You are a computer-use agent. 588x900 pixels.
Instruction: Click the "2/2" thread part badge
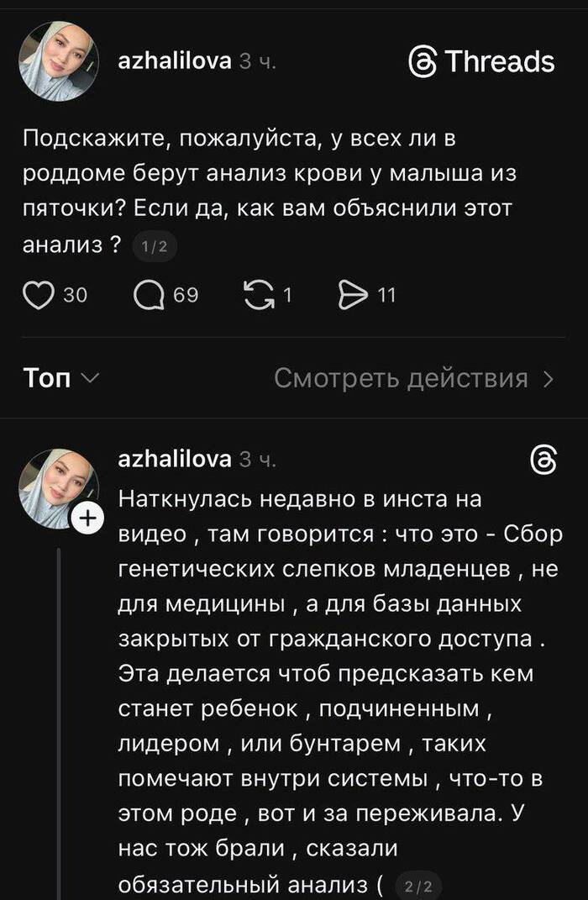click(417, 885)
